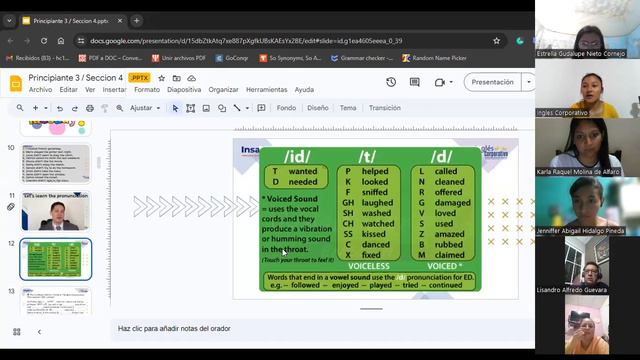Click the Transición button
This screenshot has height=360, width=640.
[384, 108]
